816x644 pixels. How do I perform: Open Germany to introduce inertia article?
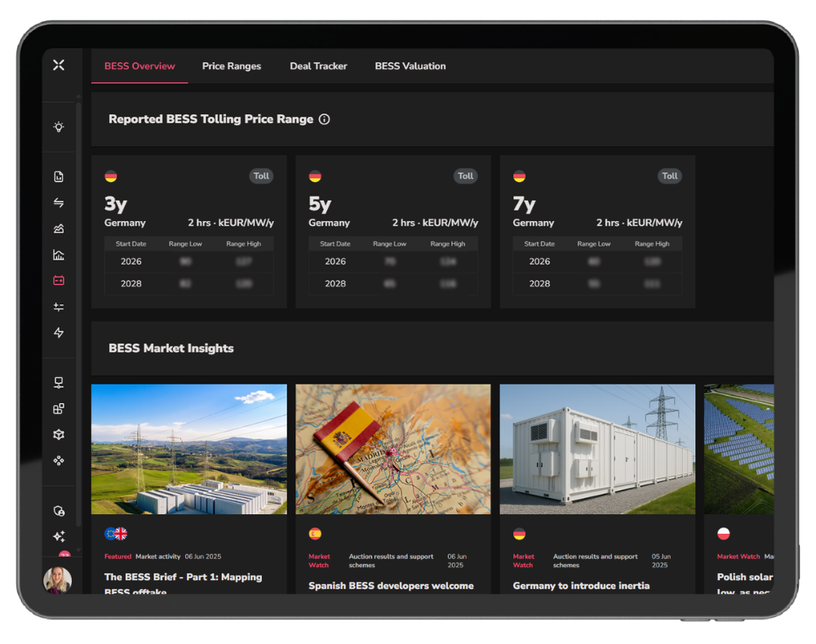point(581,585)
